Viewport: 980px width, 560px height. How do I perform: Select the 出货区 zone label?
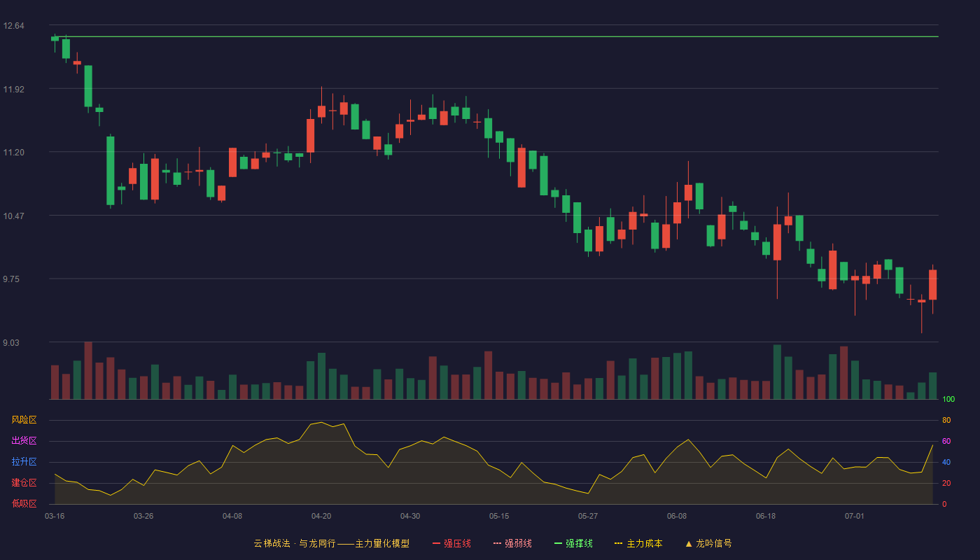coord(24,441)
